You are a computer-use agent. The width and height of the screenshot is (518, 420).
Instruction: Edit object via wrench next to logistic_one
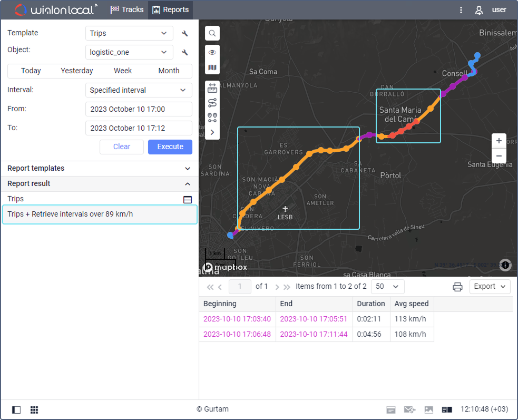[x=185, y=52]
